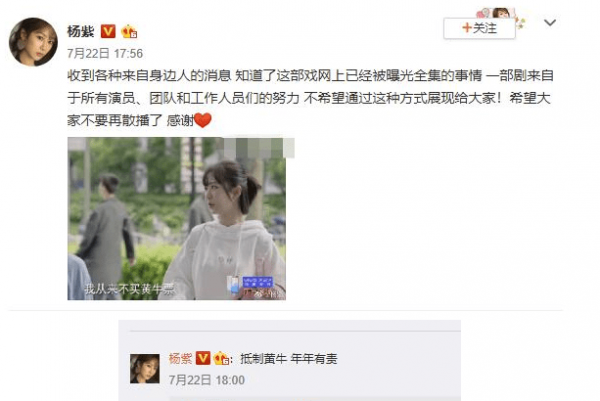The height and width of the screenshot is (401, 600).
Task: Click the red heart emoji in post text
Action: [x=203, y=120]
